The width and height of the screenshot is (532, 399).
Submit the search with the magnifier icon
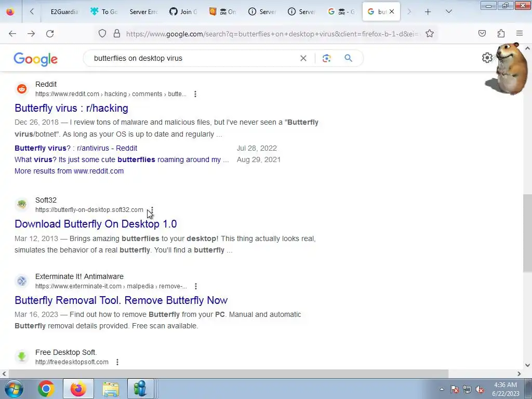pos(349,58)
